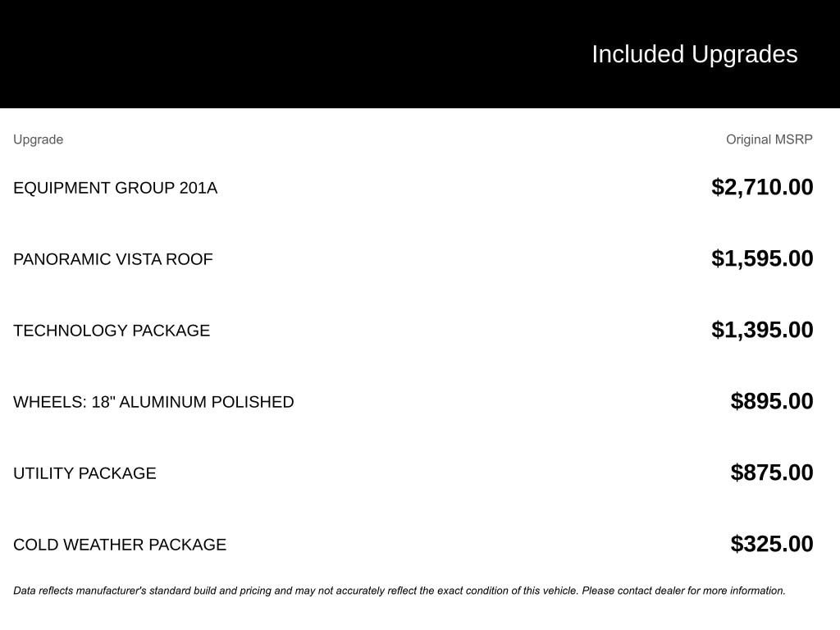Select the UTILITY PACKAGE upgrade name
The height and width of the screenshot is (630, 840).
pyautogui.click(x=84, y=473)
